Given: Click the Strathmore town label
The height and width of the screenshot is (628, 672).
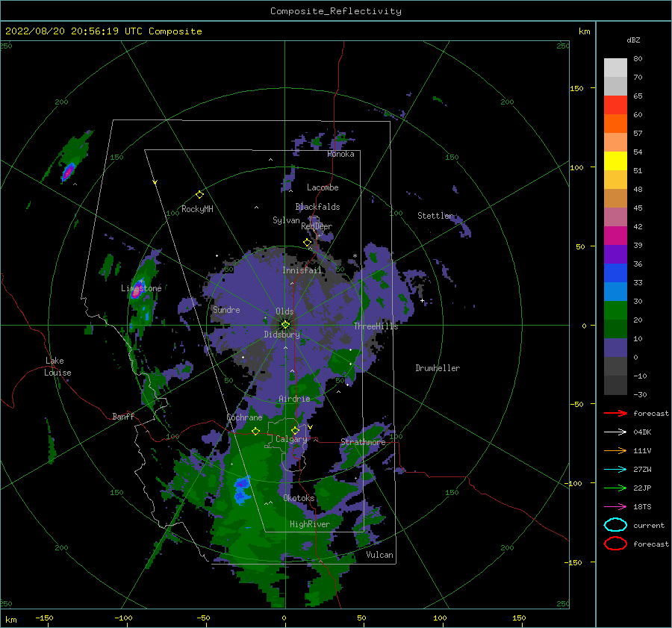Looking at the screenshot, I should click(x=363, y=441).
